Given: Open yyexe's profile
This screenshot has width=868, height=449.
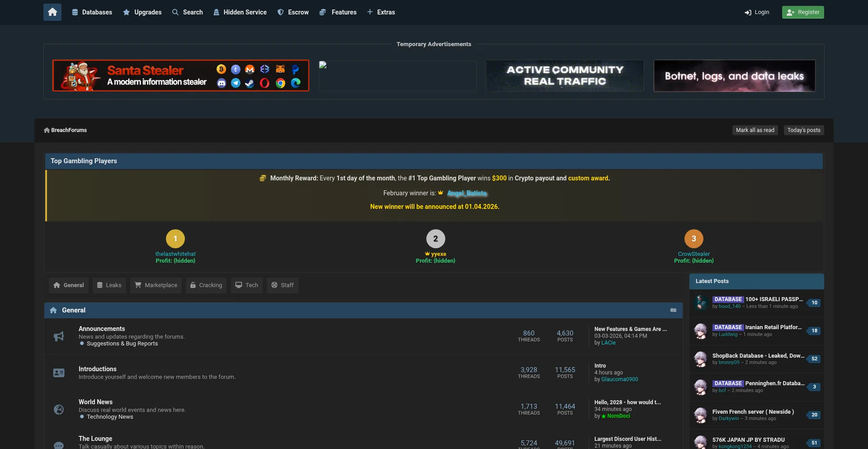Looking at the screenshot, I should pos(439,254).
